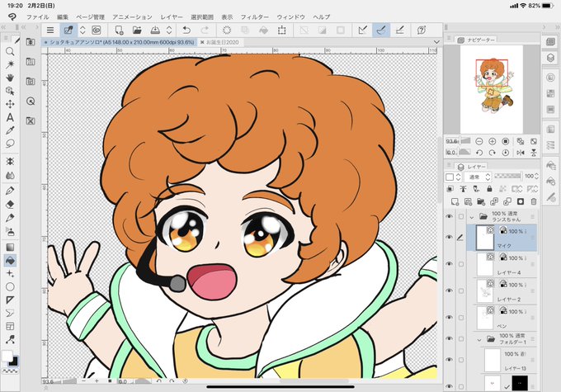The width and height of the screenshot is (561, 392).
Task: Select the Text tool with letter A
Action: tap(10, 117)
